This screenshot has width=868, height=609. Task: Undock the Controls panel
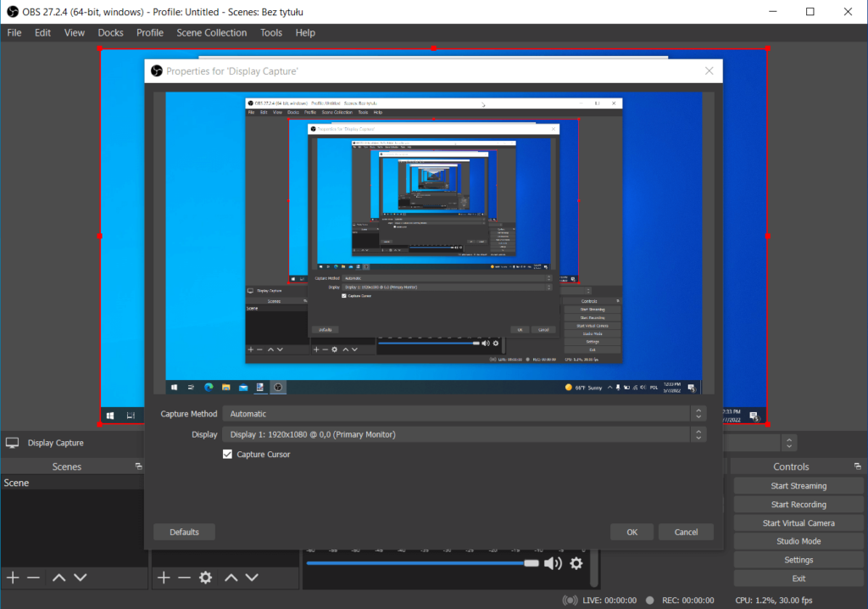858,467
